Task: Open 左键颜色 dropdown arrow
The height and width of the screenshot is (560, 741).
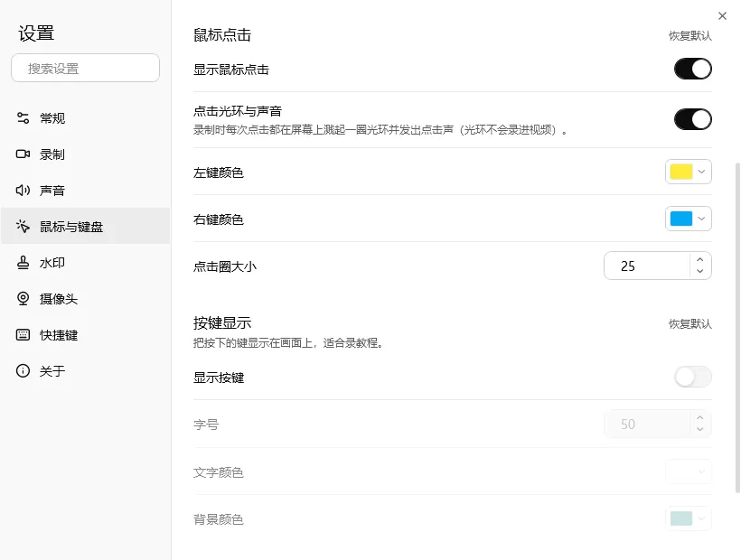Action: tap(701, 172)
